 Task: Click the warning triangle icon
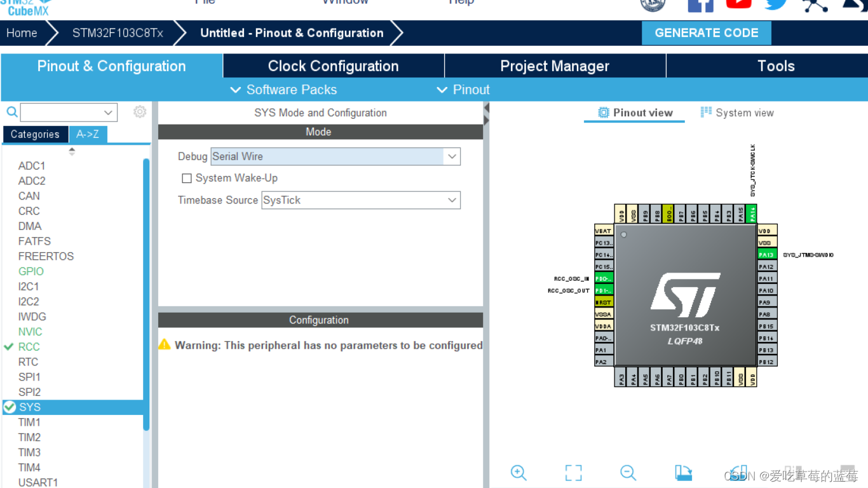[165, 344]
